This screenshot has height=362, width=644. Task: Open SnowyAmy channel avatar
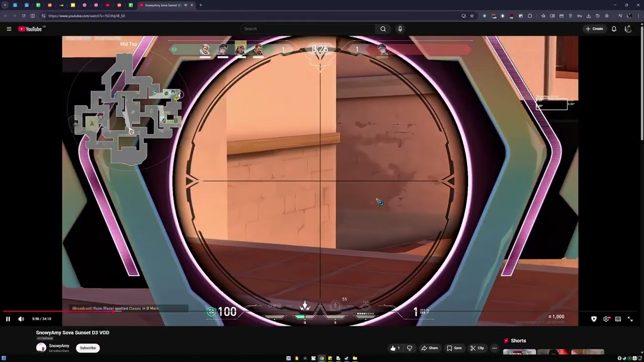(41, 347)
